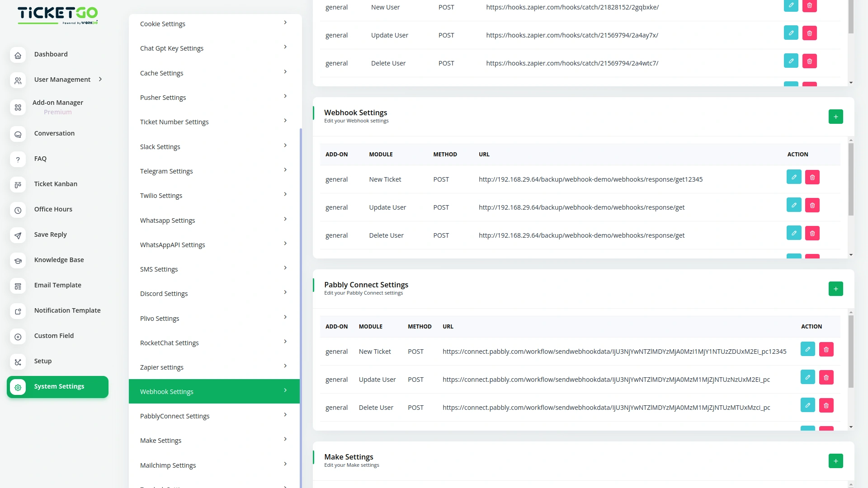Open Office Hours settings icon

(x=18, y=210)
